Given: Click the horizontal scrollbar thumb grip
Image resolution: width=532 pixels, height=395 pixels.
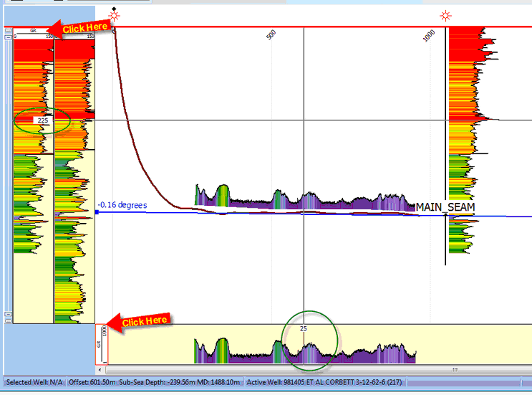Looking at the screenshot, I should click(453, 370).
